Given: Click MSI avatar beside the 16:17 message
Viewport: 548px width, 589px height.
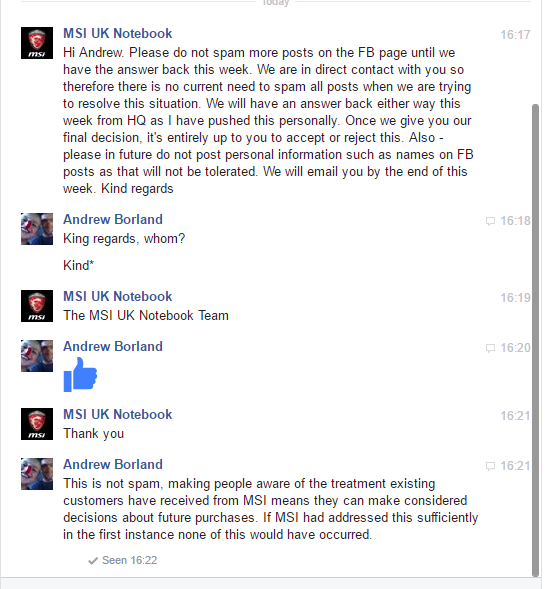Looking at the screenshot, I should [37, 43].
